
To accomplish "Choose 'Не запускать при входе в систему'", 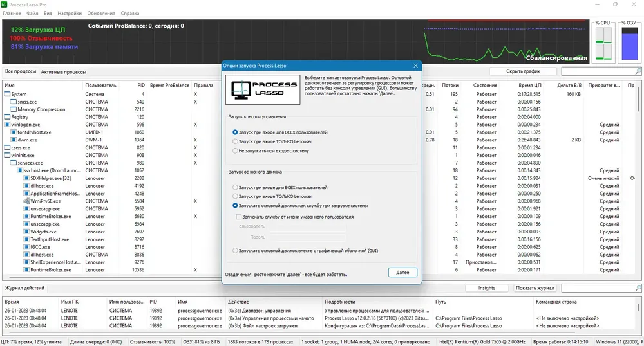I will tap(235, 150).
